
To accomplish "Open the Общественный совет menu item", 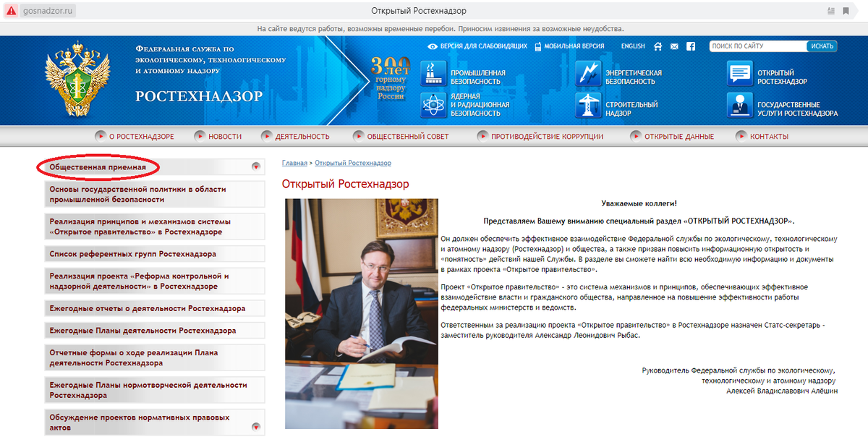I will pos(408,137).
